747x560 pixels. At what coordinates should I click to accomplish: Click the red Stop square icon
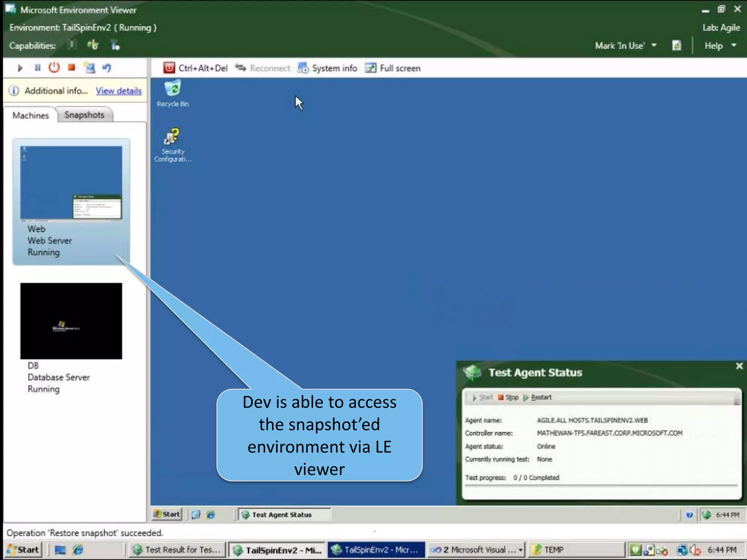click(71, 68)
